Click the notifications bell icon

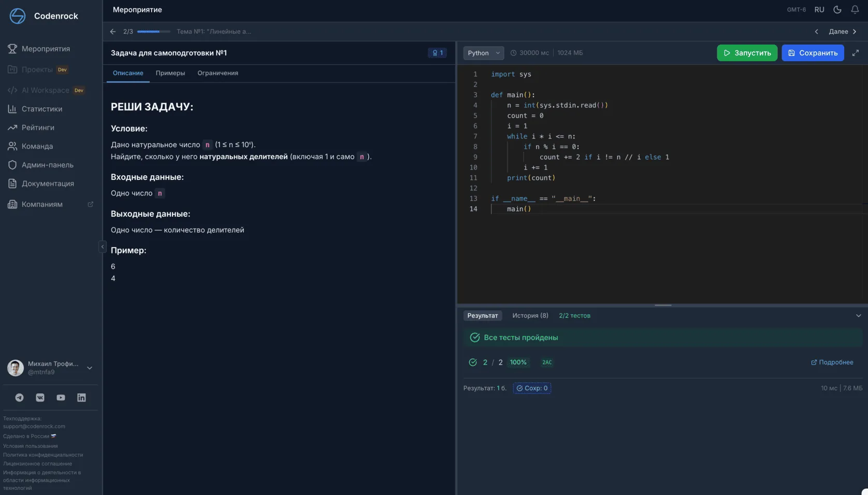click(x=855, y=9)
